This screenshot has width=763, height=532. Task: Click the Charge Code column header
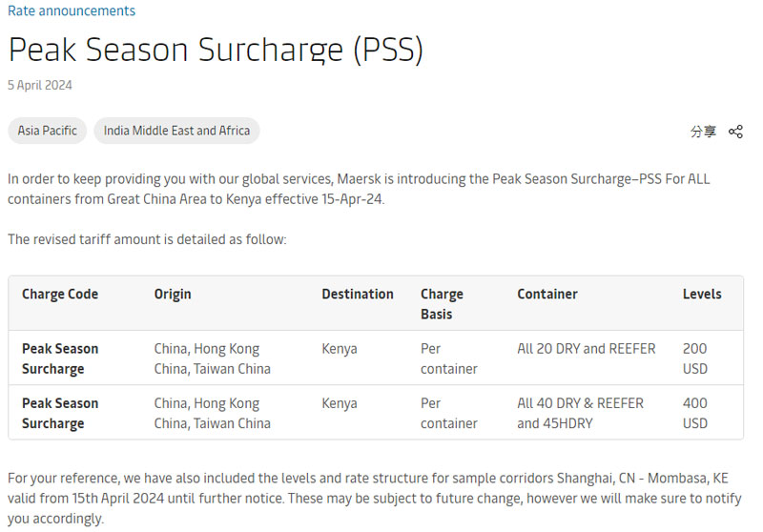coord(60,294)
